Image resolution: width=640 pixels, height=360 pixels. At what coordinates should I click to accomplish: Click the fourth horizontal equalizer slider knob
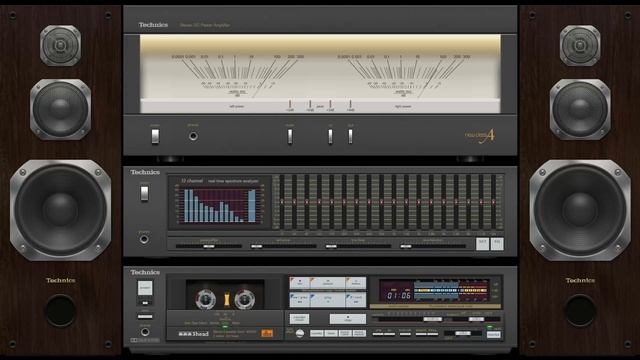[406, 246]
